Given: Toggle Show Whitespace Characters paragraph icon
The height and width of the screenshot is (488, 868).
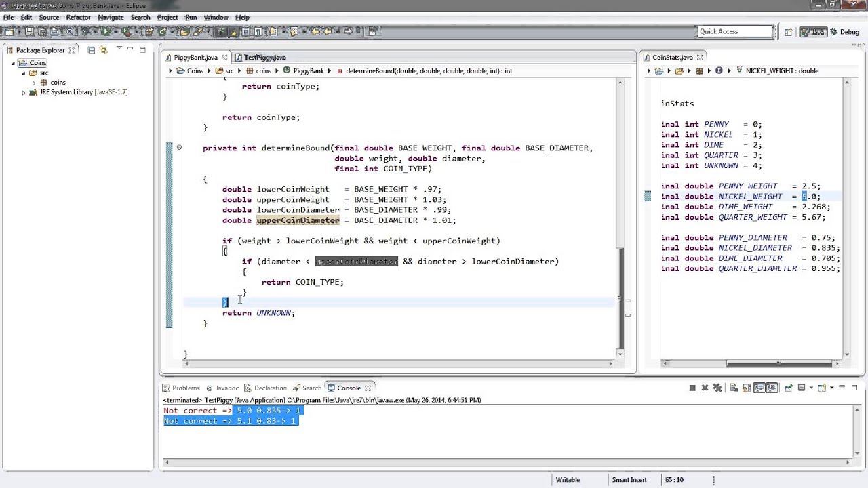Looking at the screenshot, I should 258,31.
